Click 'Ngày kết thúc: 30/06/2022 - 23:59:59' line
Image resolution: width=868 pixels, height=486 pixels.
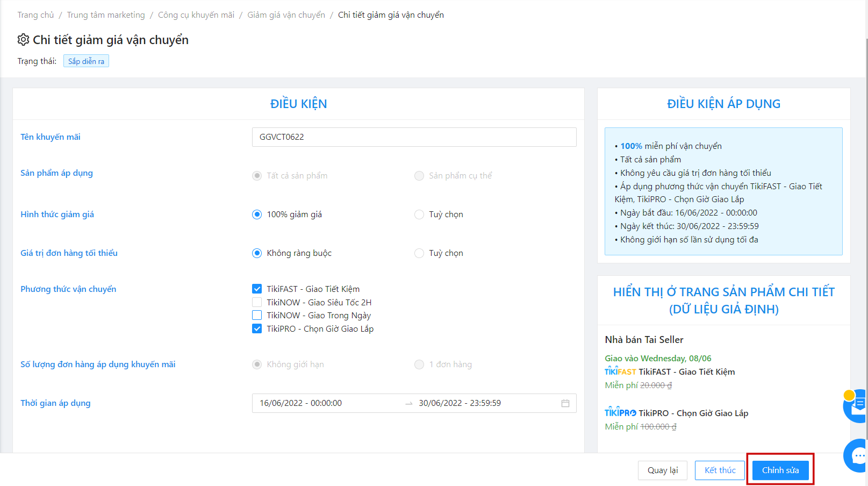[687, 226]
